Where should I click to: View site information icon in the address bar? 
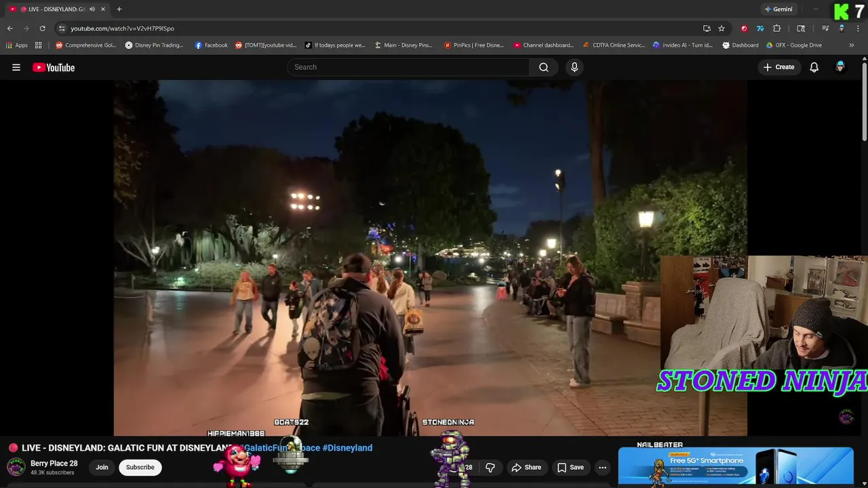click(x=62, y=28)
